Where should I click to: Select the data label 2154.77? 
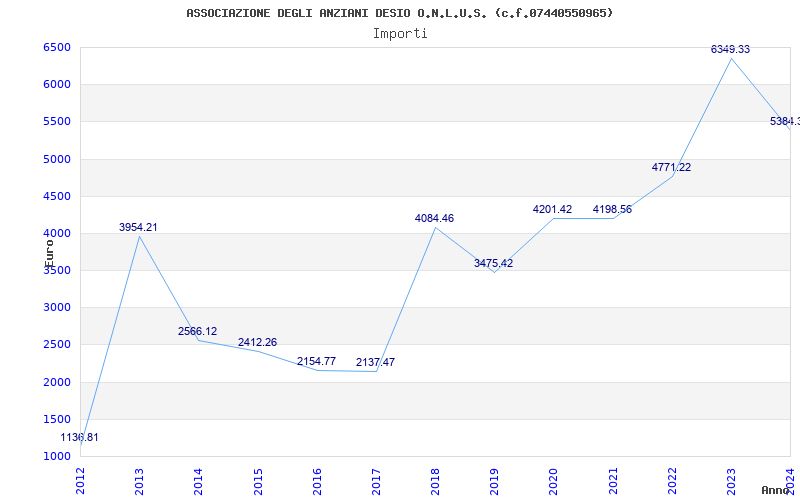[316, 361]
